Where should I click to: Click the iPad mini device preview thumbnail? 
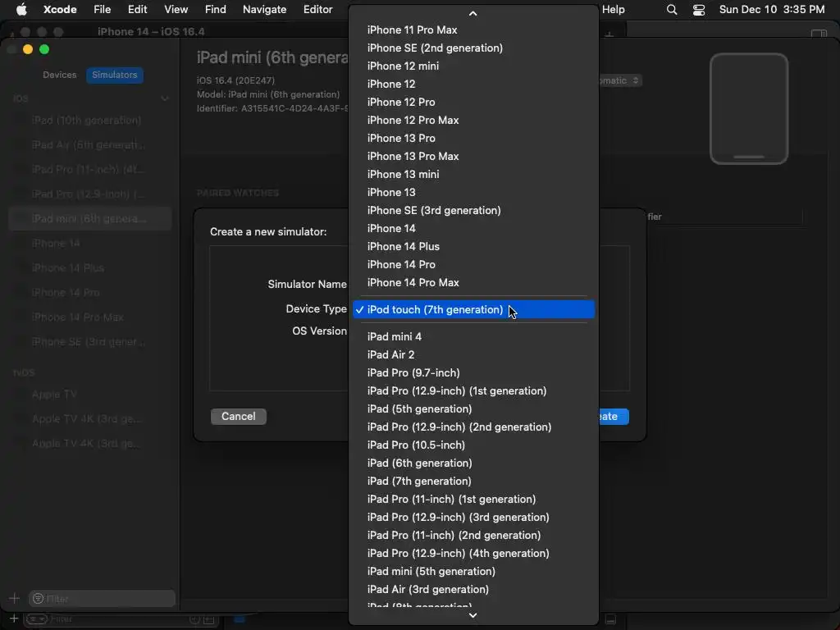pyautogui.click(x=748, y=109)
